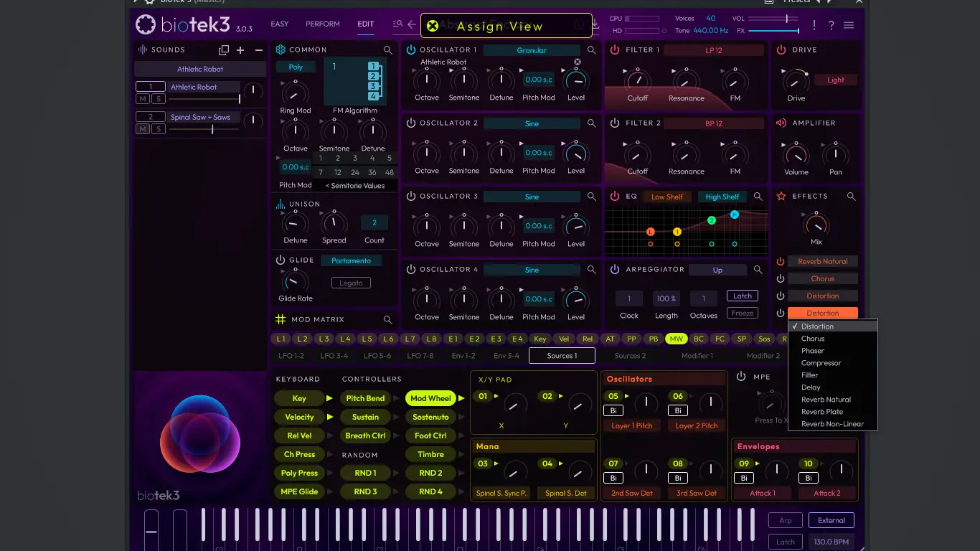Choose Compressor from the effect menu
This screenshot has width=980, height=551.
tap(832, 363)
